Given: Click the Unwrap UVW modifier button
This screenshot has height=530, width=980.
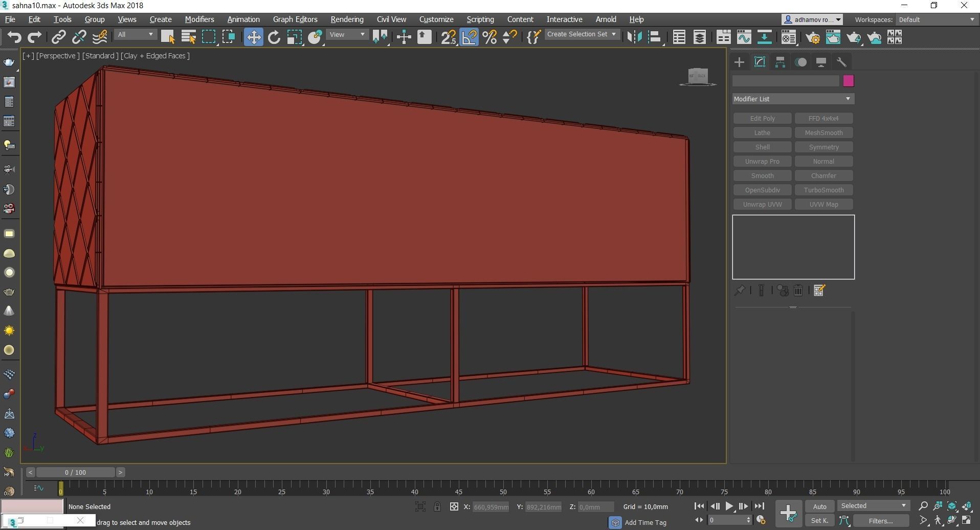Looking at the screenshot, I should 762,204.
